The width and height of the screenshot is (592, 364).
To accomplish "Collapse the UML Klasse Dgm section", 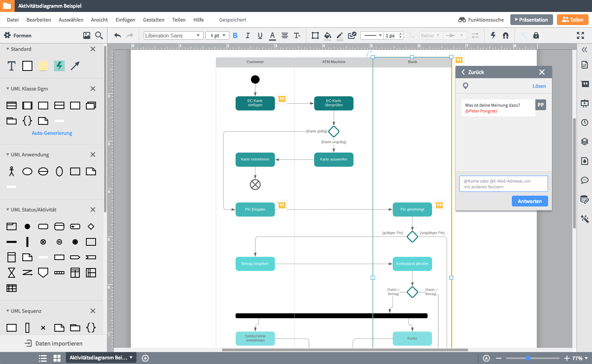I will [8, 89].
